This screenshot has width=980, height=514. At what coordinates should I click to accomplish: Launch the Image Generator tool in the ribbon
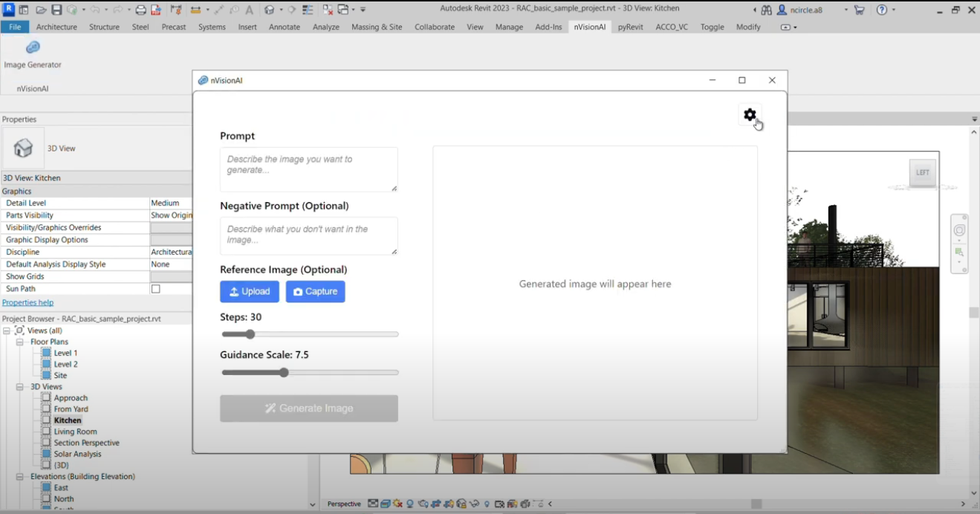pyautogui.click(x=33, y=54)
